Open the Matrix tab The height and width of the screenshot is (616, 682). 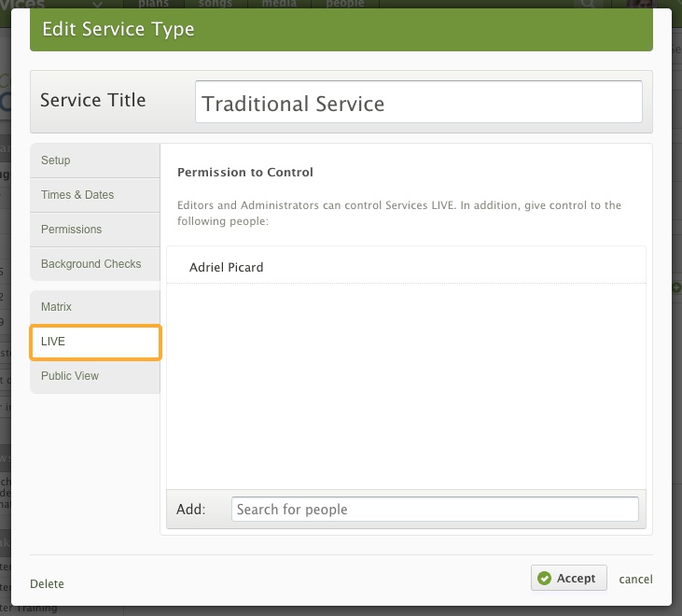point(95,307)
